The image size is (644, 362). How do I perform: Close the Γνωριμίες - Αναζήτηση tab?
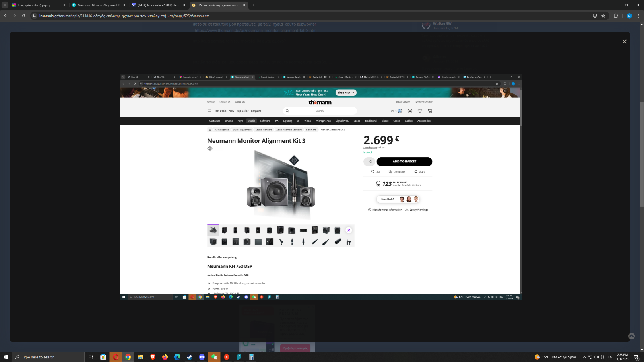tap(64, 5)
